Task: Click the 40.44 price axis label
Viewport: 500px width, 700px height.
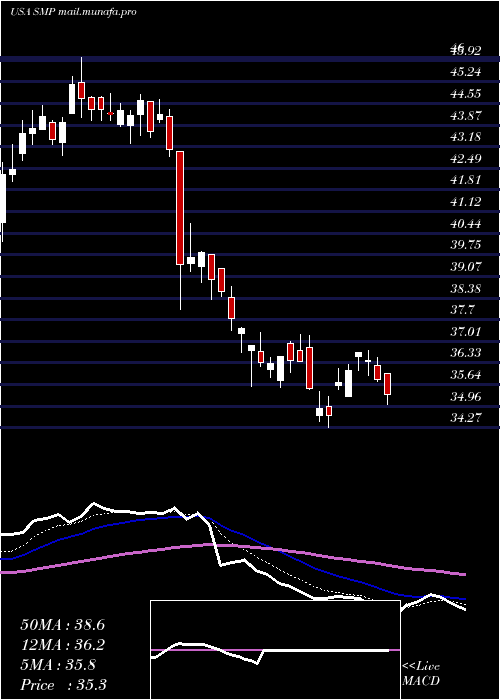Action: point(466,223)
